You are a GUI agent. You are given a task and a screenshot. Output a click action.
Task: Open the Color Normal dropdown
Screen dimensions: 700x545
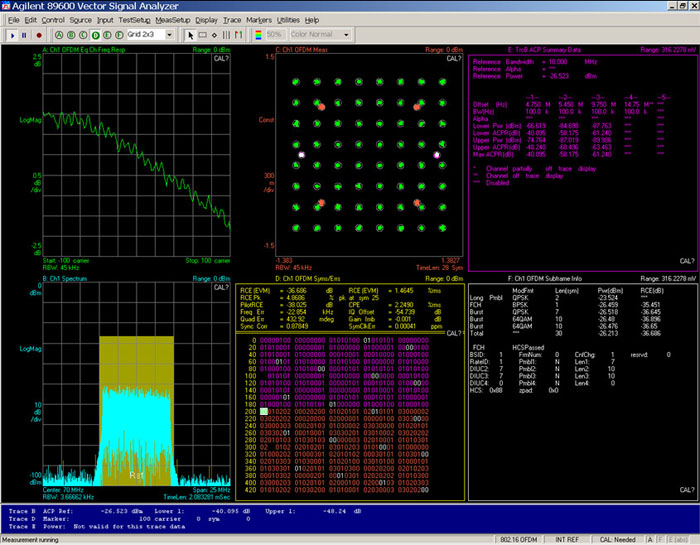pyautogui.click(x=346, y=34)
